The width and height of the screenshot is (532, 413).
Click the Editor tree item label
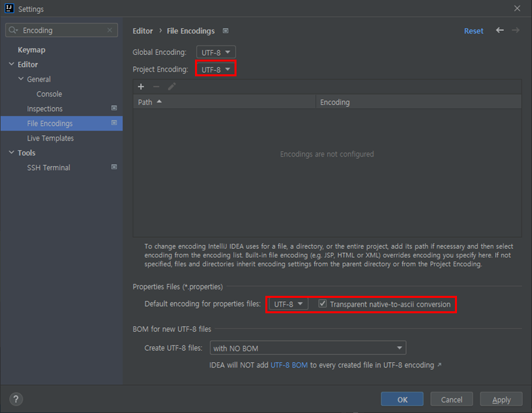pyautogui.click(x=28, y=64)
